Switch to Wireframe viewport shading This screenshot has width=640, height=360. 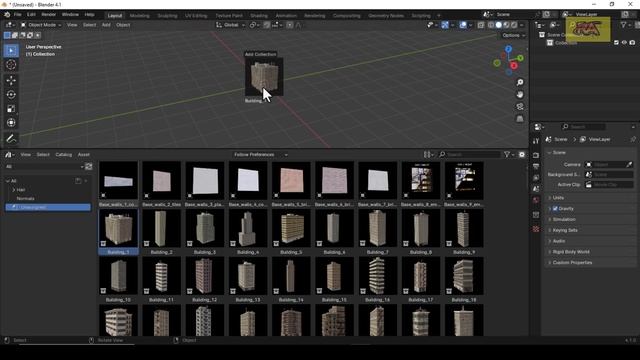click(x=491, y=25)
